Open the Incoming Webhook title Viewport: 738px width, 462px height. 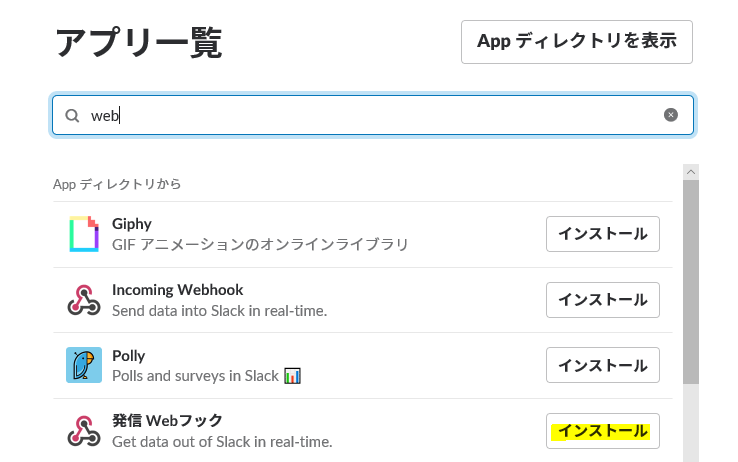(177, 290)
